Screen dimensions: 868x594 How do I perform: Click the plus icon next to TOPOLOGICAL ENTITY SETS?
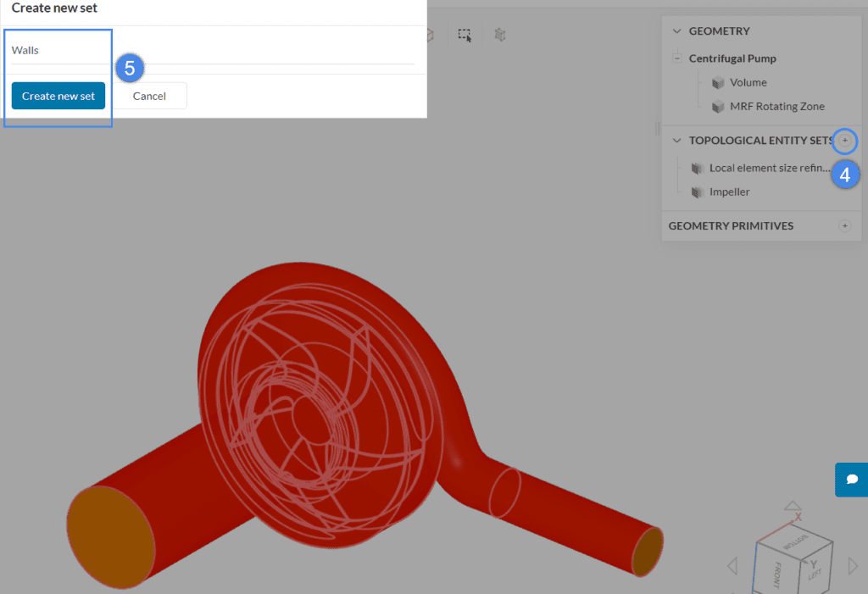click(x=845, y=141)
